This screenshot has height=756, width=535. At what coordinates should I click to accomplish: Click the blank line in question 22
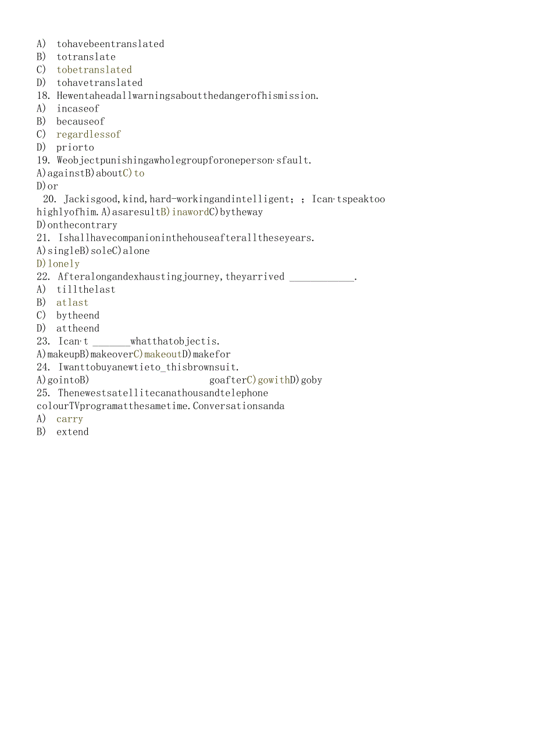tap(322, 278)
